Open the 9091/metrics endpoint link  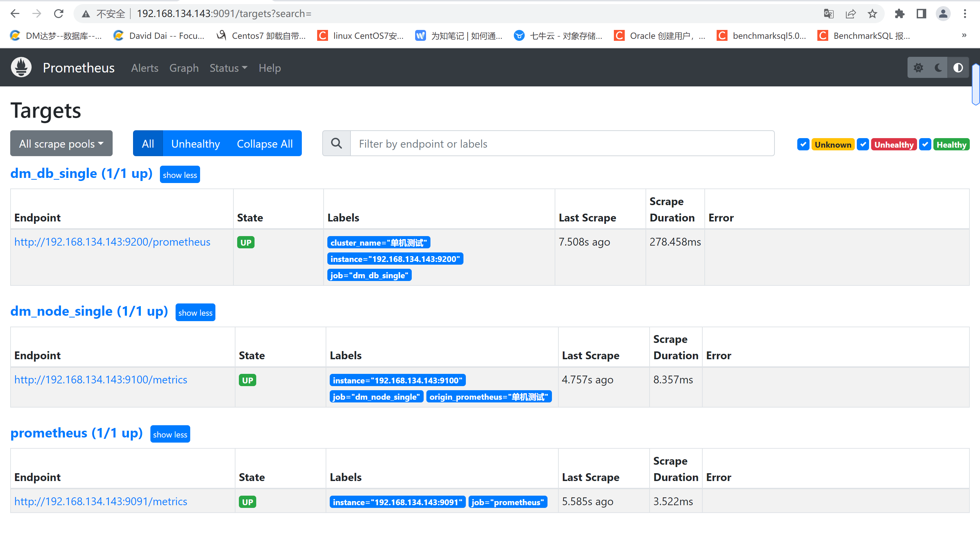tap(101, 501)
